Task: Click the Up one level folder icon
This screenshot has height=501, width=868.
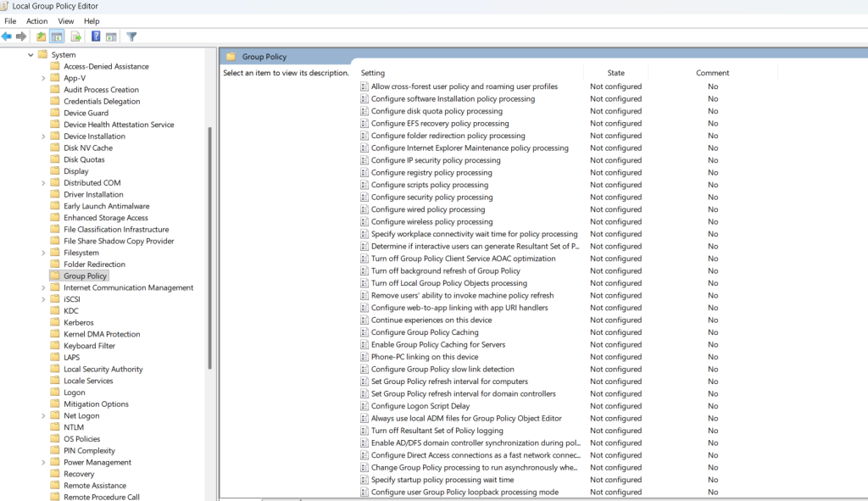Action: coord(41,36)
